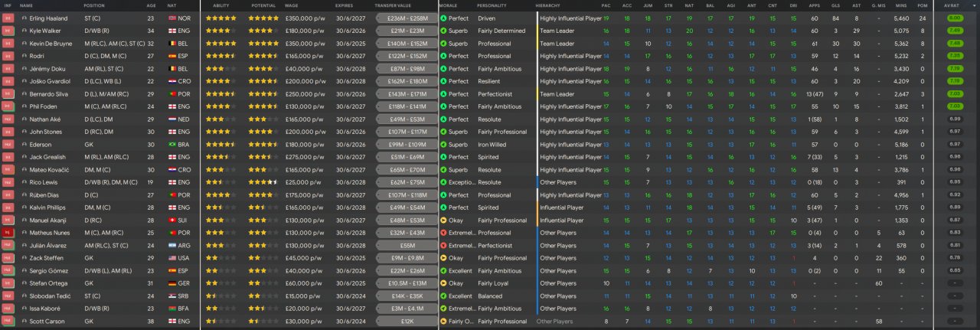980x330 pixels.
Task: Click Haaland's £236M - £258M transfer value pill
Action: coord(407,18)
